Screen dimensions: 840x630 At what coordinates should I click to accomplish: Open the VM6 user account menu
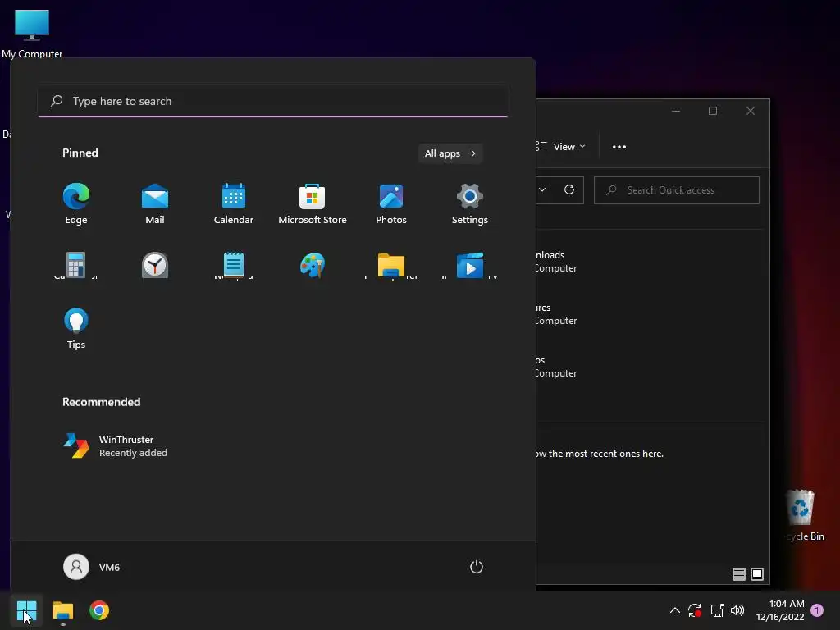92,567
